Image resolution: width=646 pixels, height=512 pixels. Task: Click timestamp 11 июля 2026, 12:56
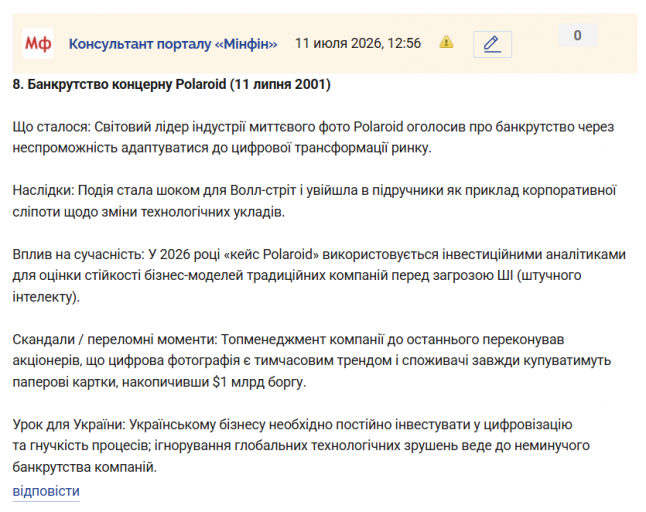[x=358, y=43]
